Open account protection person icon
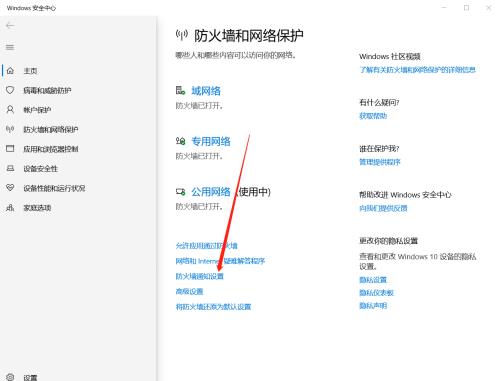This screenshot has height=381, width=500. pos(10,110)
